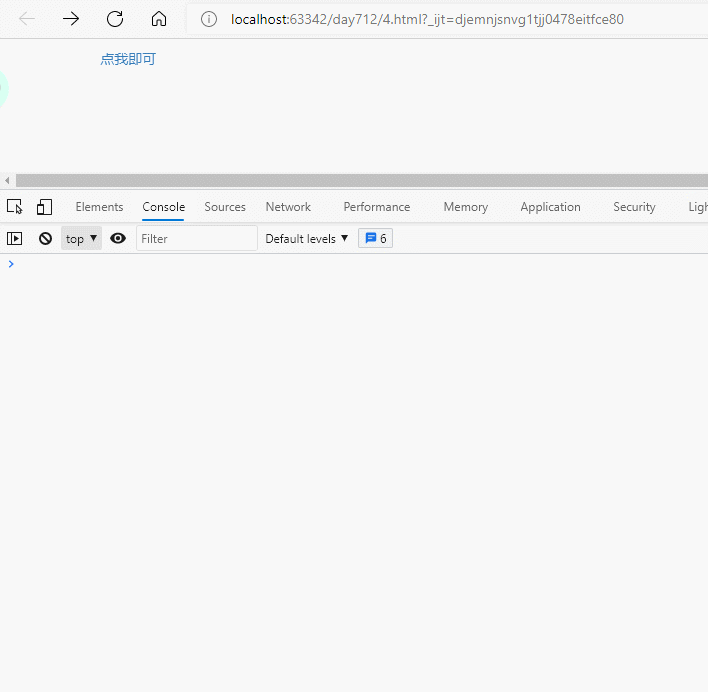Click the console prompt chevron
The image size is (708, 692).
11,264
